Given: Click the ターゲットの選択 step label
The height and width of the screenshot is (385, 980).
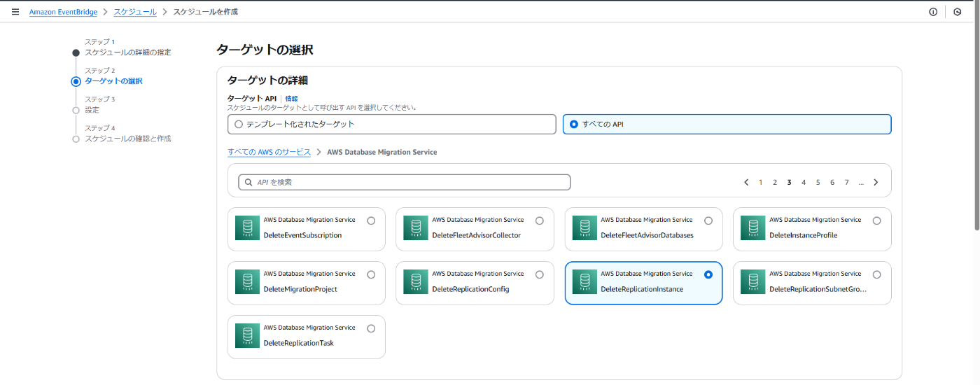Looking at the screenshot, I should [x=113, y=81].
